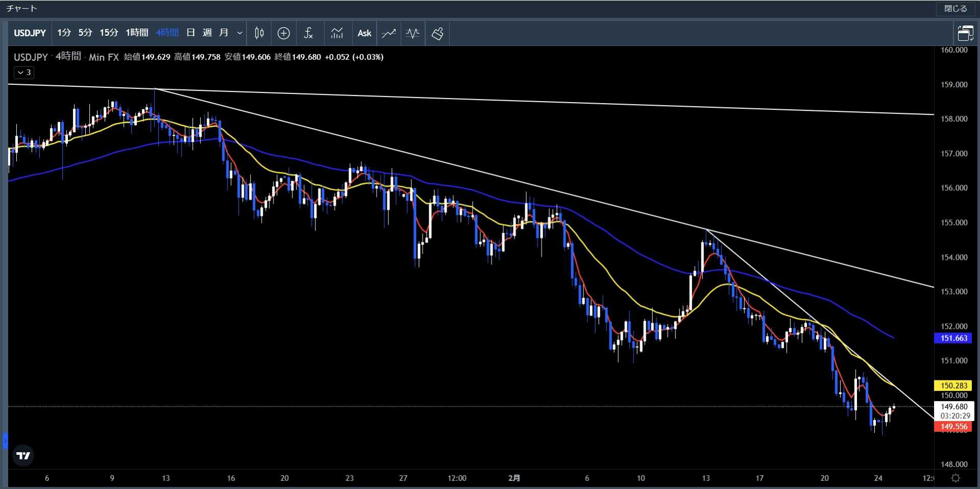The height and width of the screenshot is (489, 980).
Task: Click the blue 151.663 moving average label
Action: point(954,338)
